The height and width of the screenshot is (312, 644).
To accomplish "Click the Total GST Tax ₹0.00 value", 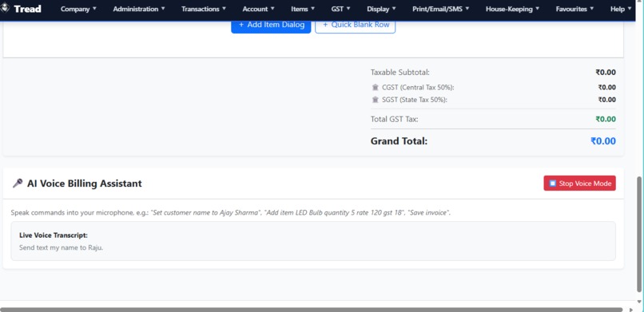I will (606, 120).
